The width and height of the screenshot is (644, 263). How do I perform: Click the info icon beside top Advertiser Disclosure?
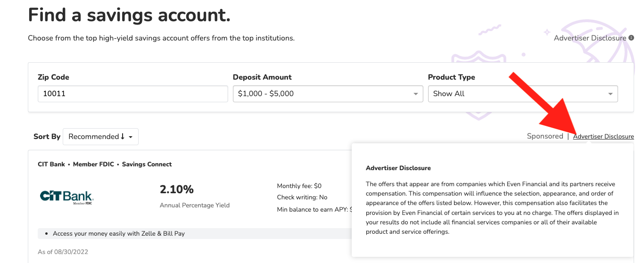point(631,38)
